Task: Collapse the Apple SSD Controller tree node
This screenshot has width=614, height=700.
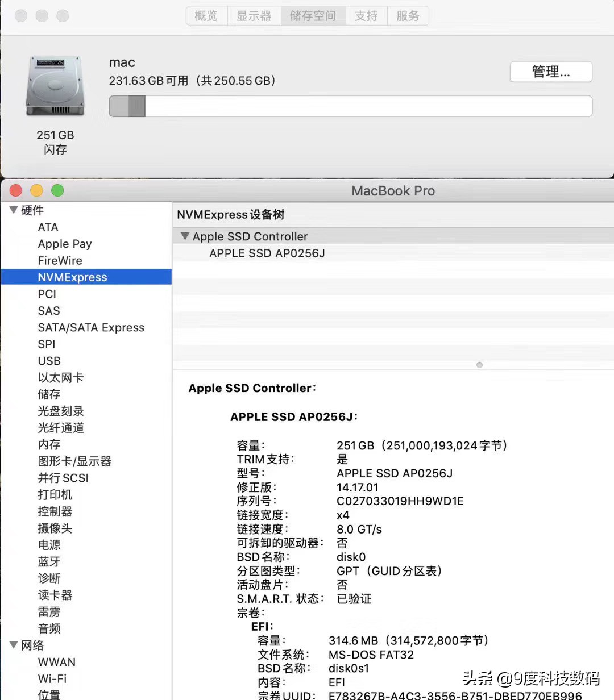Action: [x=185, y=236]
